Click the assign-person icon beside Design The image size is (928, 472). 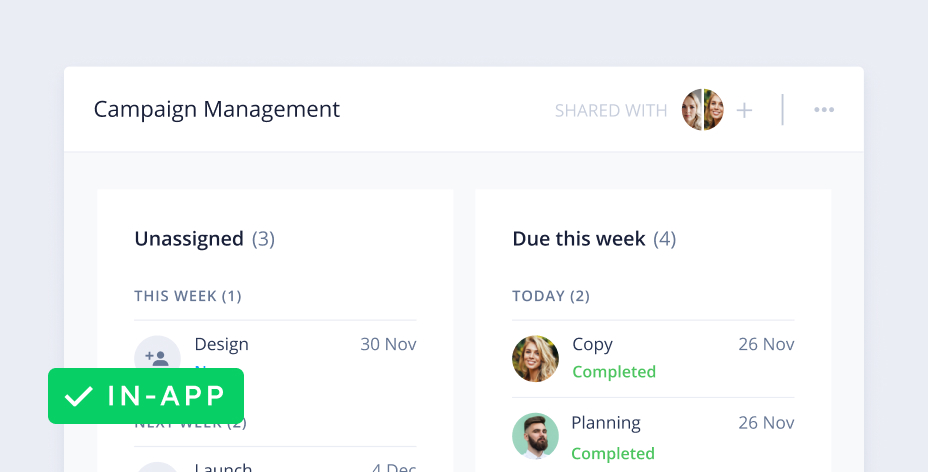point(157,355)
